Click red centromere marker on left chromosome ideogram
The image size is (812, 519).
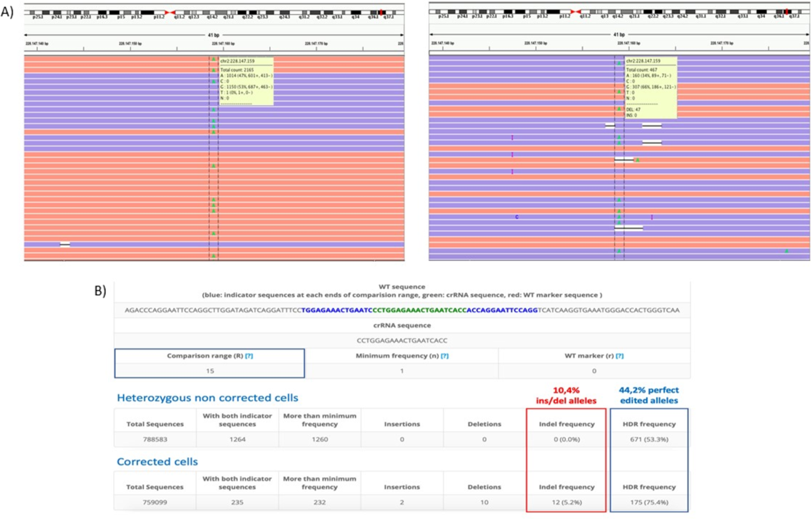click(170, 13)
